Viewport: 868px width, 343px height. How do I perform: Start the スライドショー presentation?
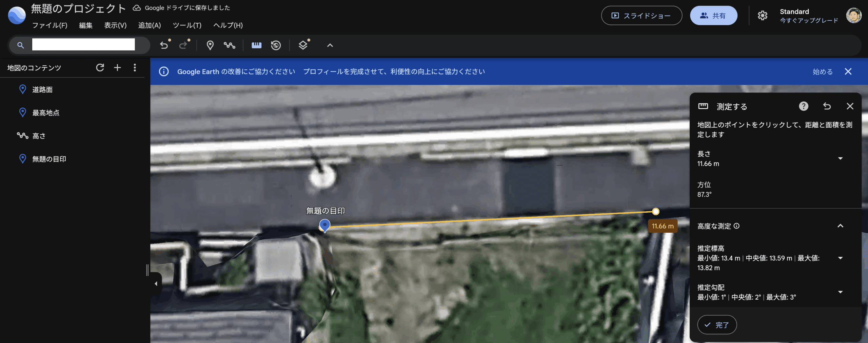[x=642, y=16]
